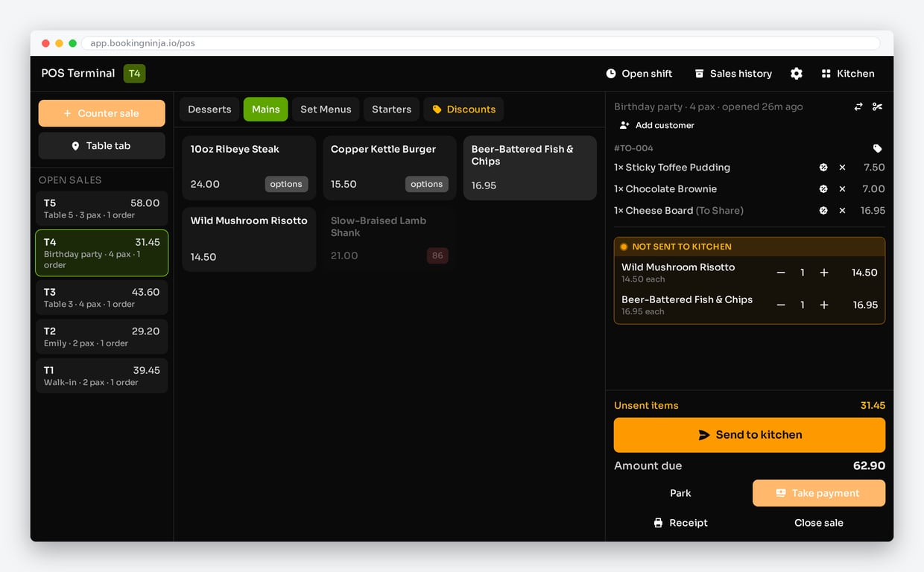Open sale T3 for Table 3

tap(101, 298)
